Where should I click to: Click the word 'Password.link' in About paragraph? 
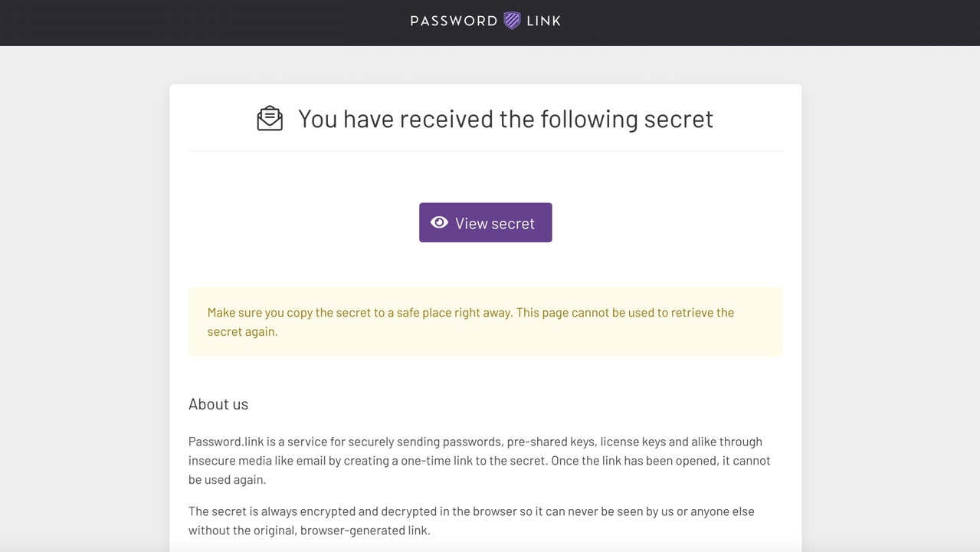226,442
